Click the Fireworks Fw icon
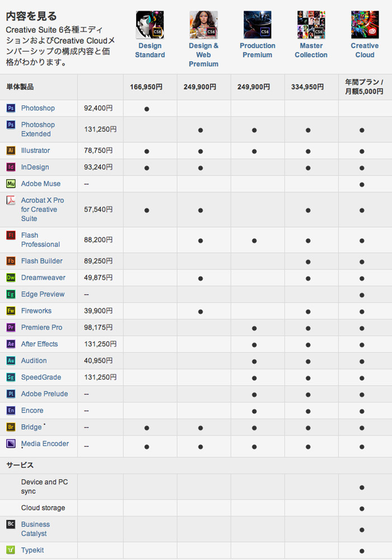The width and height of the screenshot is (392, 560). (11, 311)
